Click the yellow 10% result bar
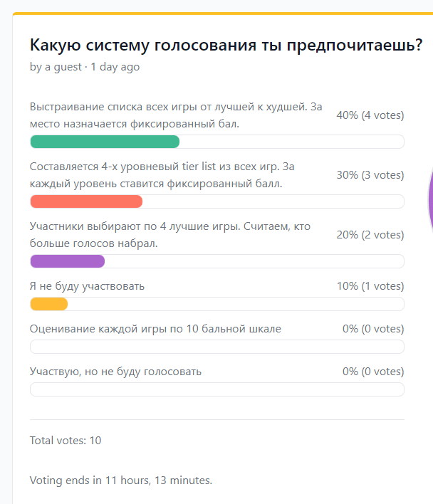 click(49, 304)
